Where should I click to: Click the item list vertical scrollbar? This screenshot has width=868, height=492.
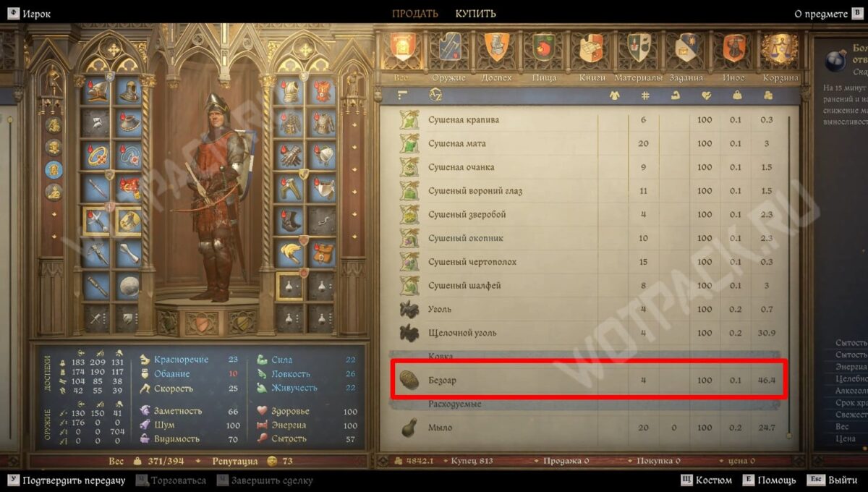[791, 275]
